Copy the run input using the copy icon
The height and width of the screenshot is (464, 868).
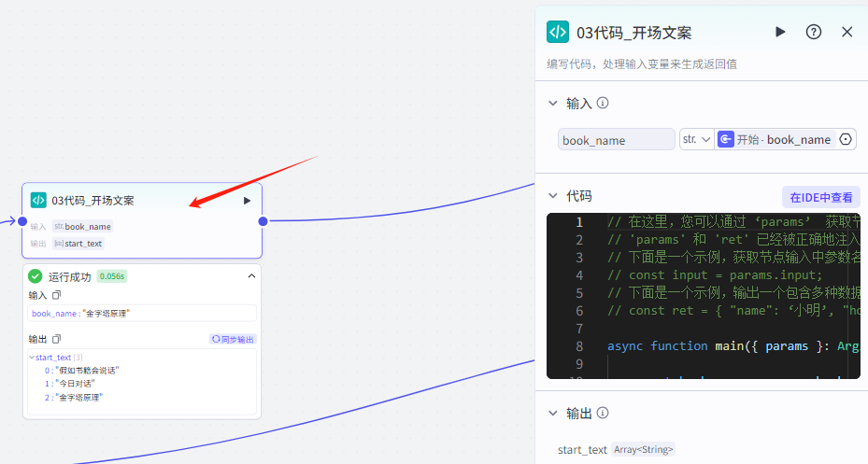(56, 295)
